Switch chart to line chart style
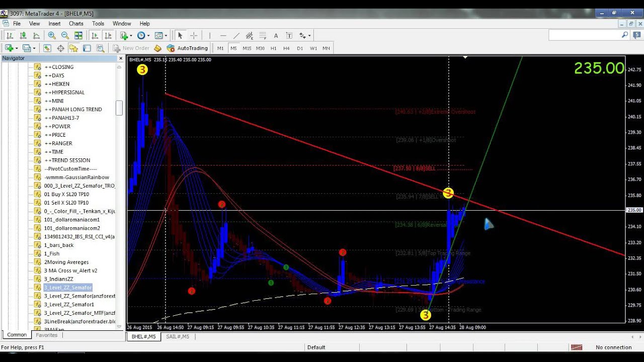Screen dimensions: 644x362 [36, 35]
